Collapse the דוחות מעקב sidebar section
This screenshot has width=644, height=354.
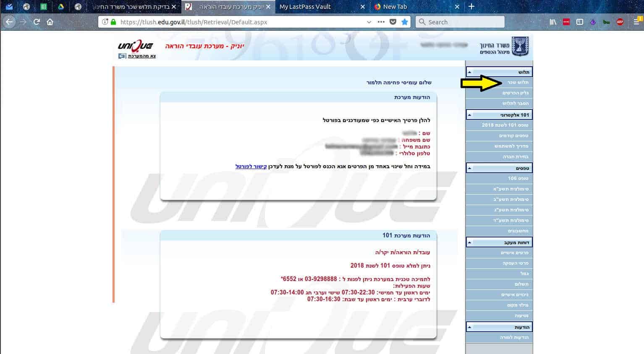coord(470,242)
